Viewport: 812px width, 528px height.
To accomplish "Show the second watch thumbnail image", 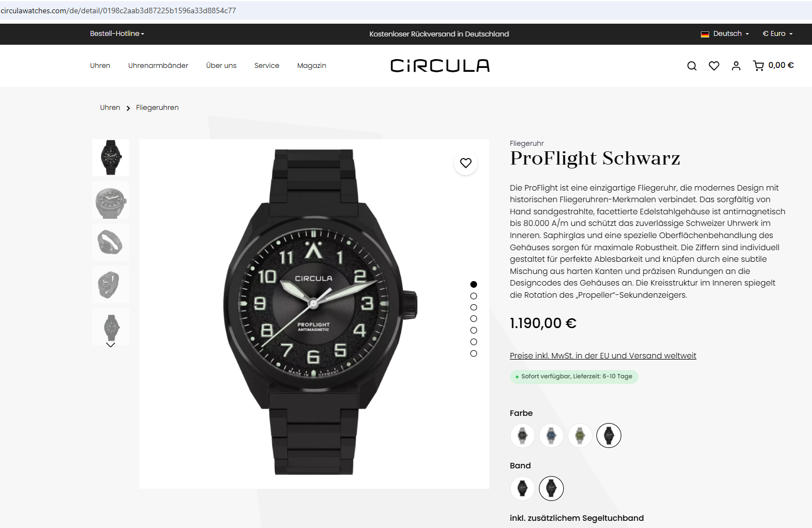I will tap(111, 200).
